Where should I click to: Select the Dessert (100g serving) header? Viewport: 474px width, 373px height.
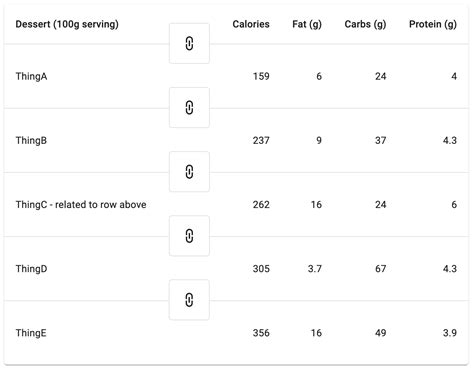67,24
